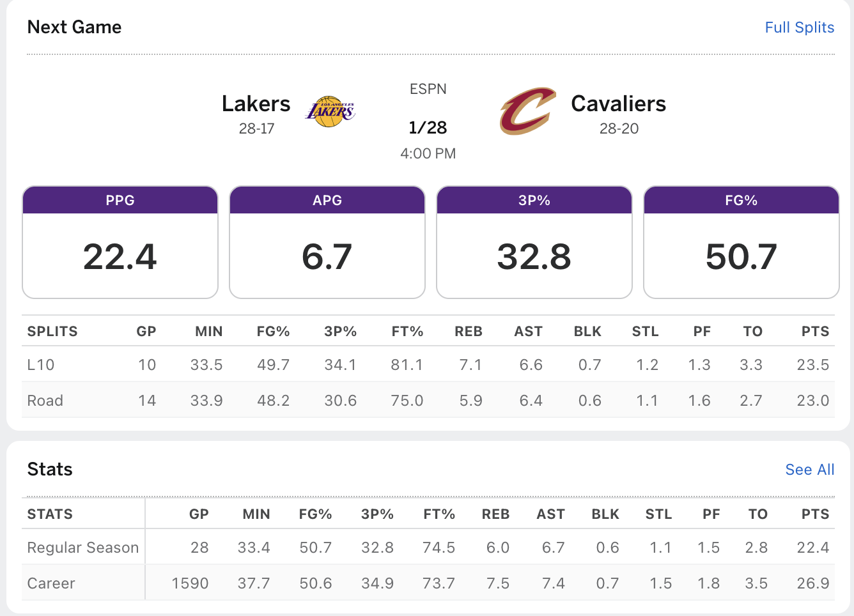Click the Career stats row label
Image resolution: width=854 pixels, height=616 pixels.
pyautogui.click(x=51, y=583)
